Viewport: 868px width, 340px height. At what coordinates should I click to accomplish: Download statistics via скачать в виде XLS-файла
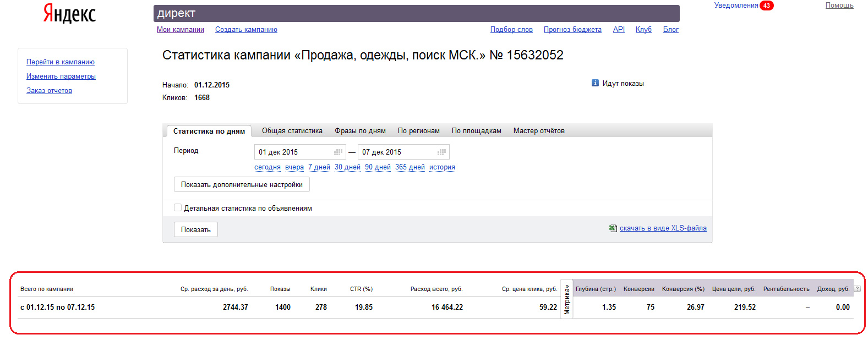(x=663, y=228)
